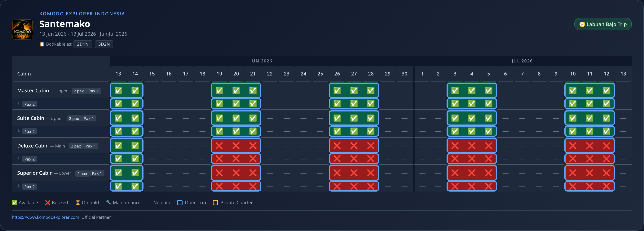Click Suite Cabin Pax 1 check on Jun 20
This screenshot has height=231, width=644.
pyautogui.click(x=236, y=118)
